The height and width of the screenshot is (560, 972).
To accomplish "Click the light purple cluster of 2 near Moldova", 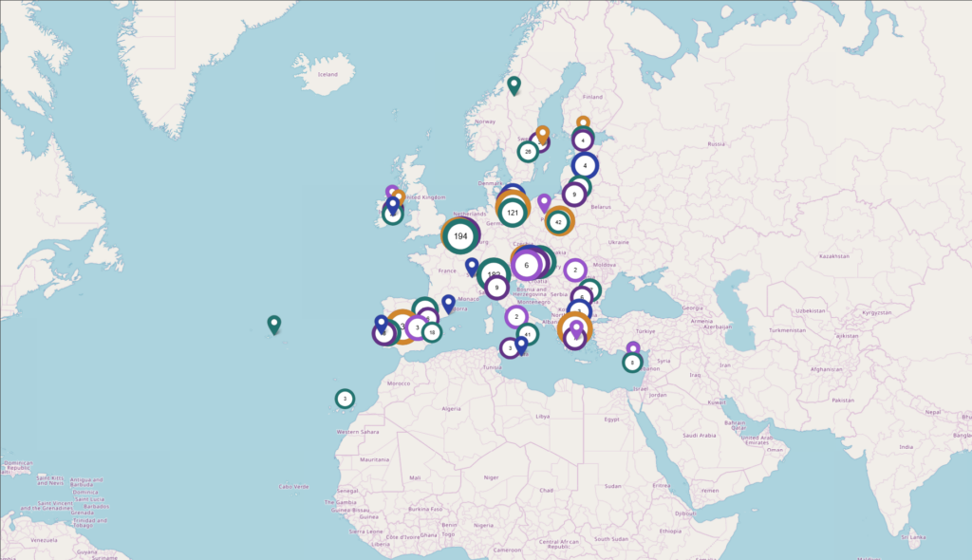I will point(575,270).
